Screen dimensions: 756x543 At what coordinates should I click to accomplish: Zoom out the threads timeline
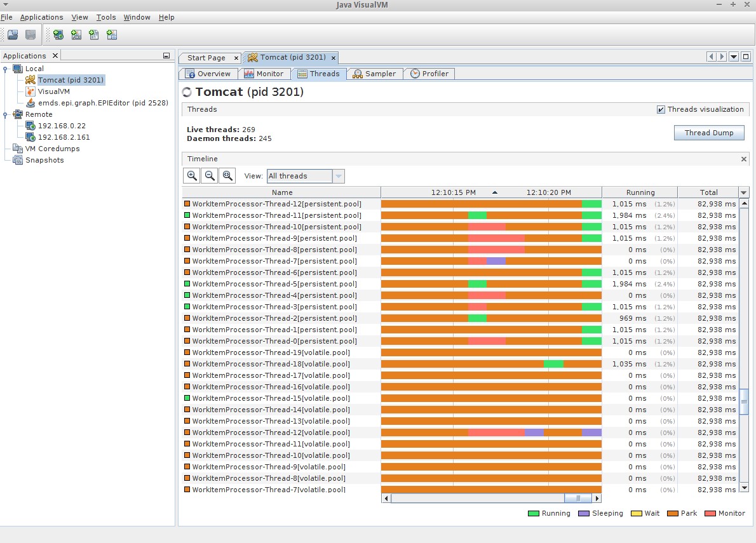pos(210,176)
